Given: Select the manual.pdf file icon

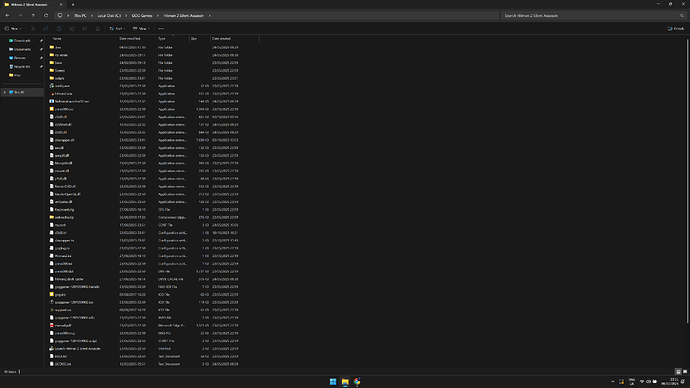Looking at the screenshot, I should point(51,326).
